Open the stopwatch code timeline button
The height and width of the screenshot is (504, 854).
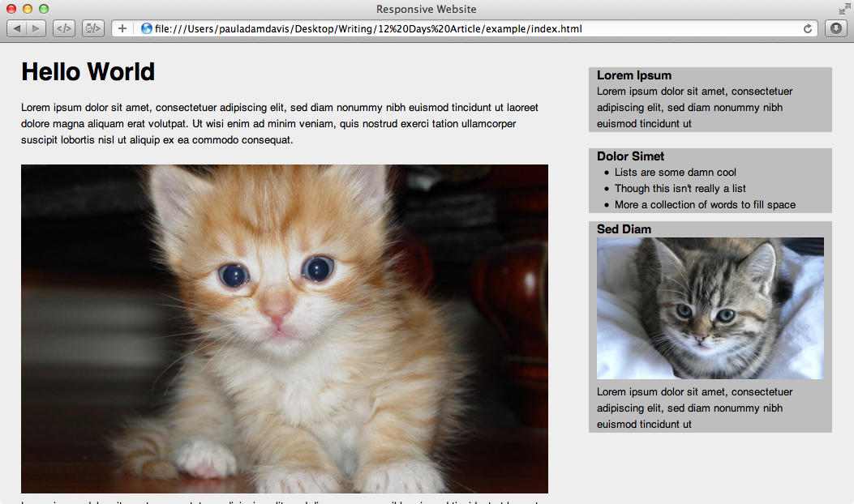pos(93,28)
